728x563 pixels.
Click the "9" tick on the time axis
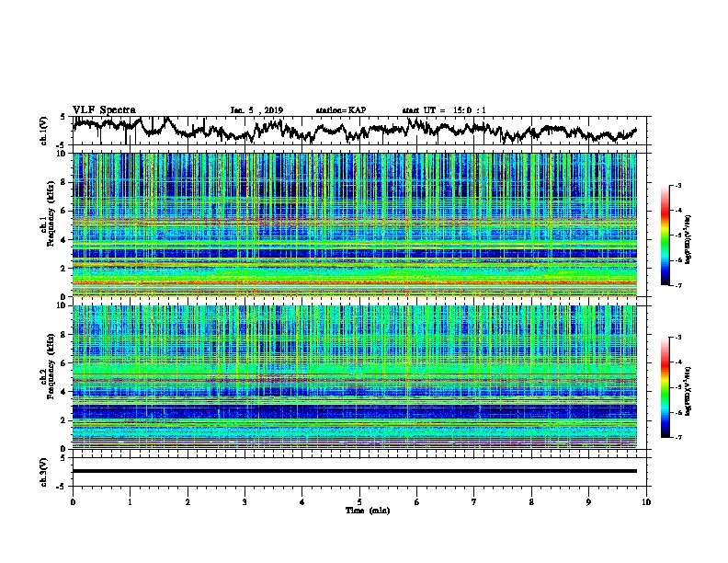click(588, 502)
